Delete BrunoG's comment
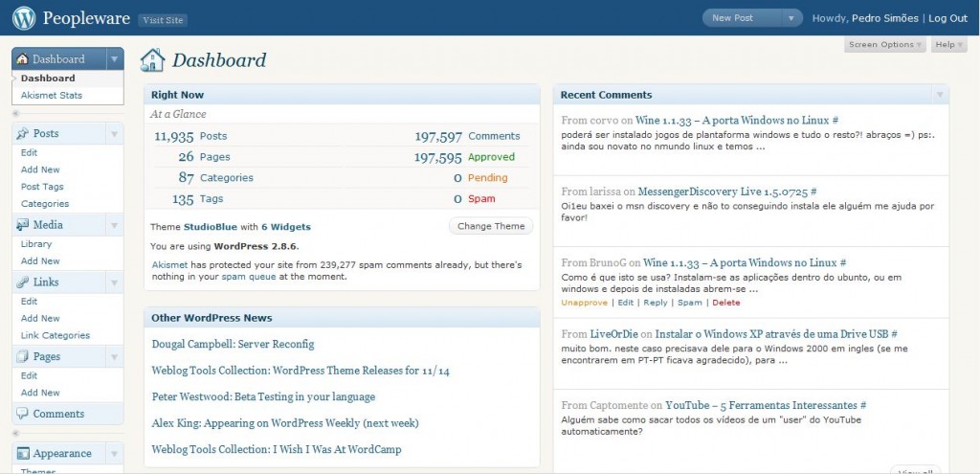 726,303
